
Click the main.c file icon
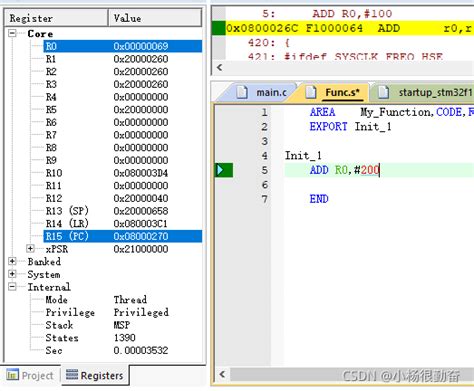[242, 92]
